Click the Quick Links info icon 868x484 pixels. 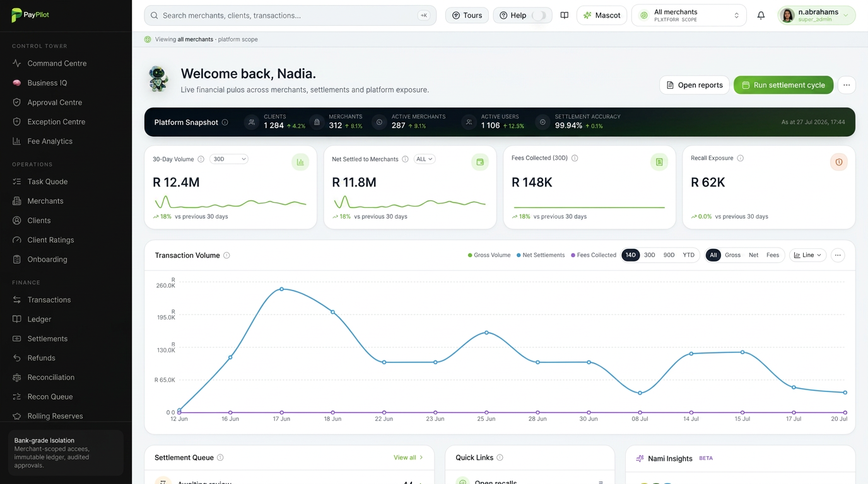coord(500,458)
